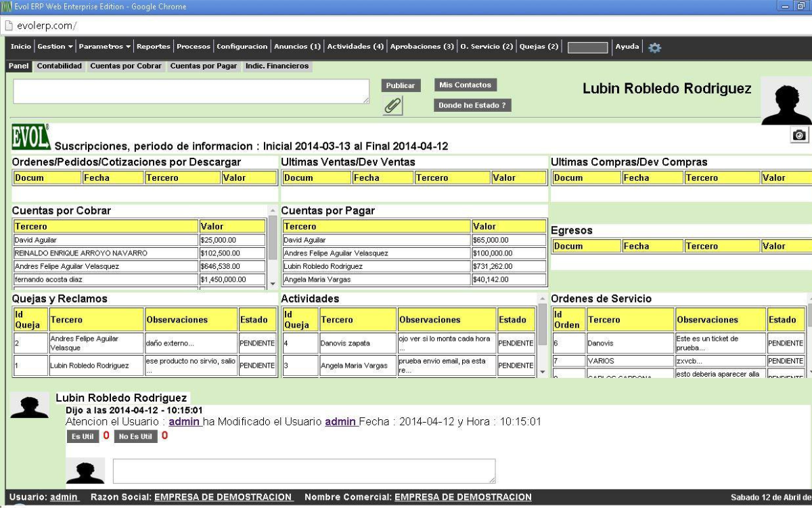
Task: Click the avatar next to the comment box
Action: pos(85,471)
